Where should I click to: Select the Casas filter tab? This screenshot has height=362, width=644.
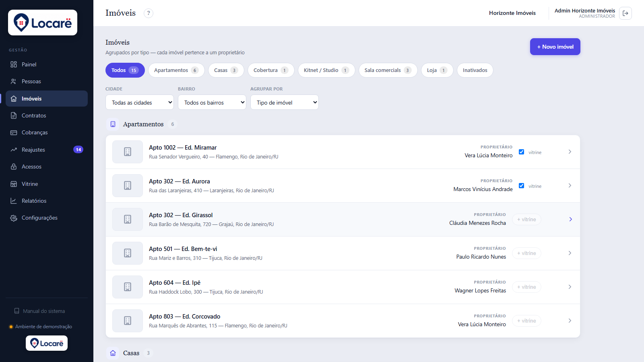[226, 70]
